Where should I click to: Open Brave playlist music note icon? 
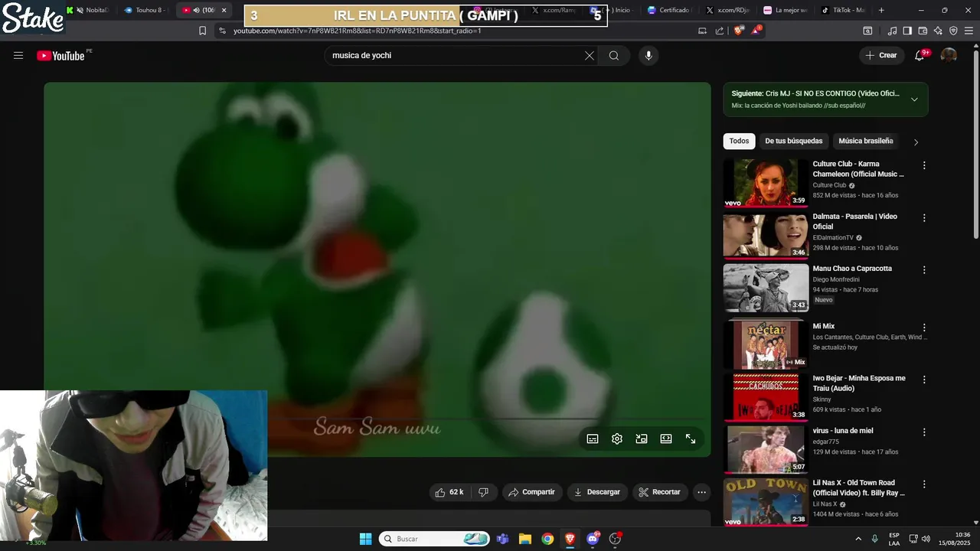(x=892, y=31)
